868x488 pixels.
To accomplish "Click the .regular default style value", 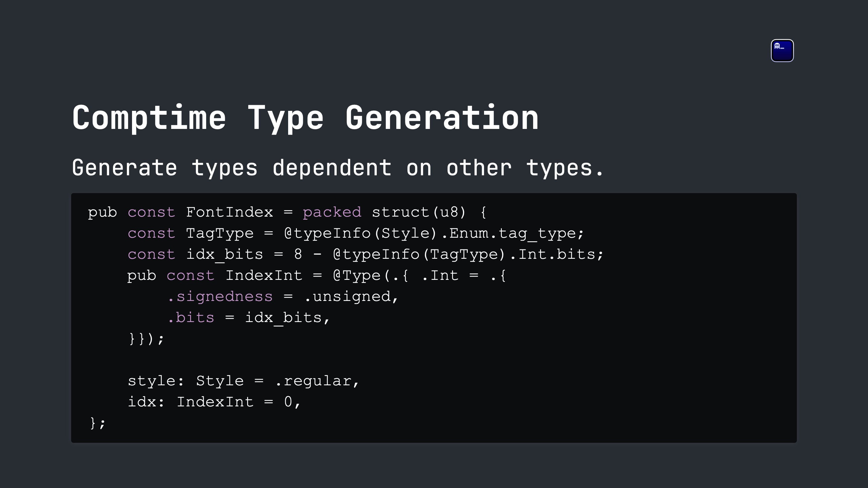I will [x=313, y=381].
